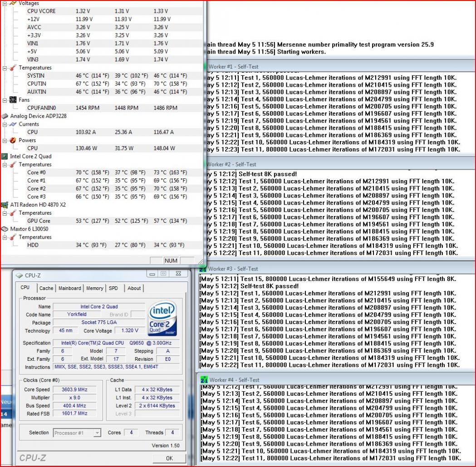
Task: Click the Code Name field Yorkfield
Action: pyautogui.click(x=77, y=314)
